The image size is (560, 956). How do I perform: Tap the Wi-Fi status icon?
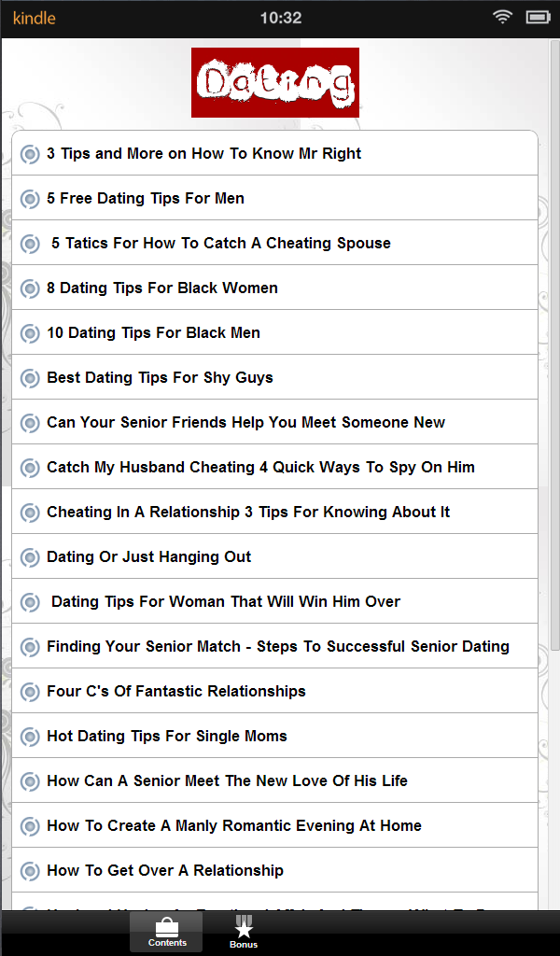click(x=503, y=17)
